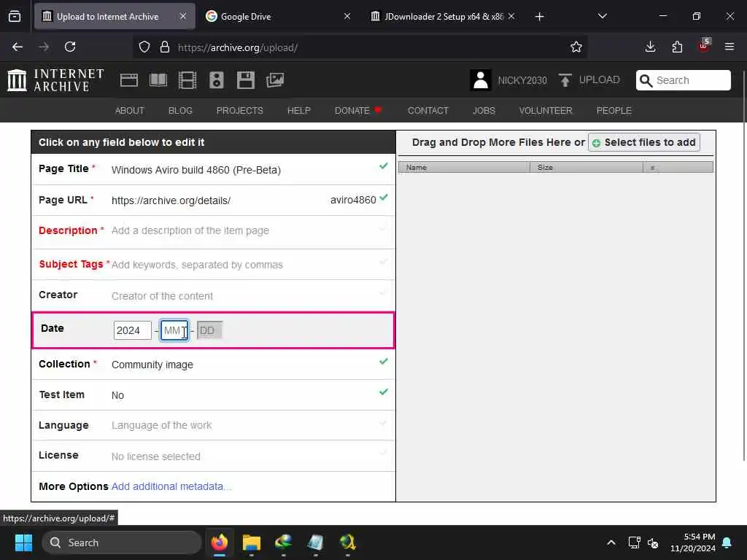Open the browser extensions puzzle icon
This screenshot has height=560, width=747.
677,47
